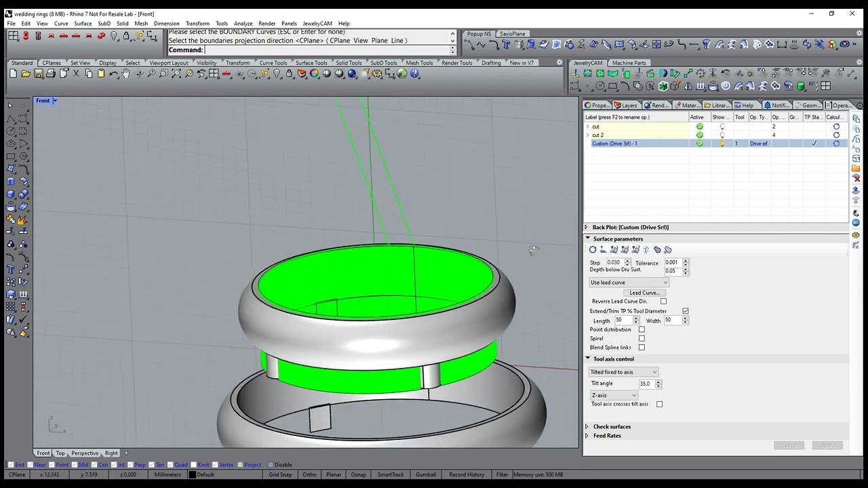Switch to the Curve Tools toolbar tab
This screenshot has width=868, height=488.
click(273, 63)
